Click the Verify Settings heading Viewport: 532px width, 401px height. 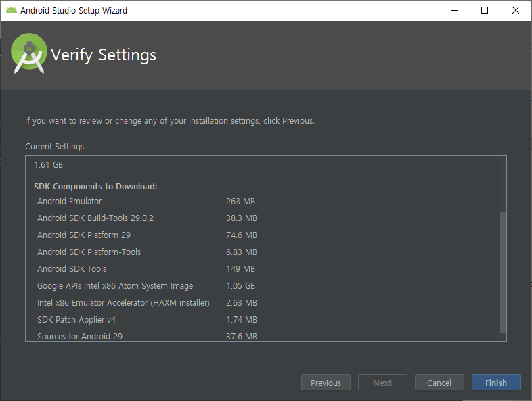pyautogui.click(x=104, y=55)
